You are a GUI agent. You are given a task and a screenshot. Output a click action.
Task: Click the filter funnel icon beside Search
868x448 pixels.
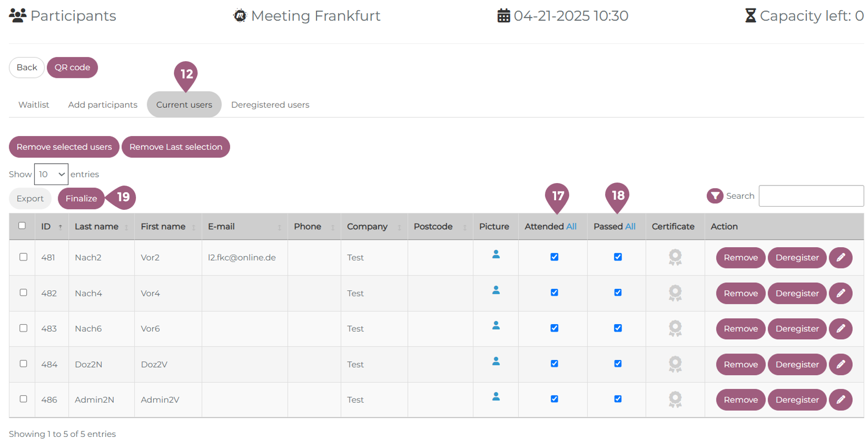[714, 196]
